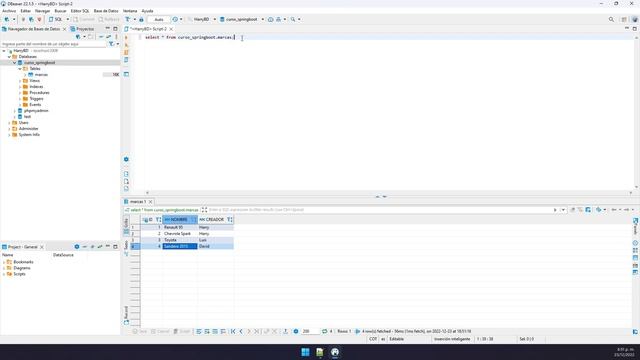Click the navigator filter funnel icon
Viewport: 640px width, 360px height.
[x=111, y=44]
